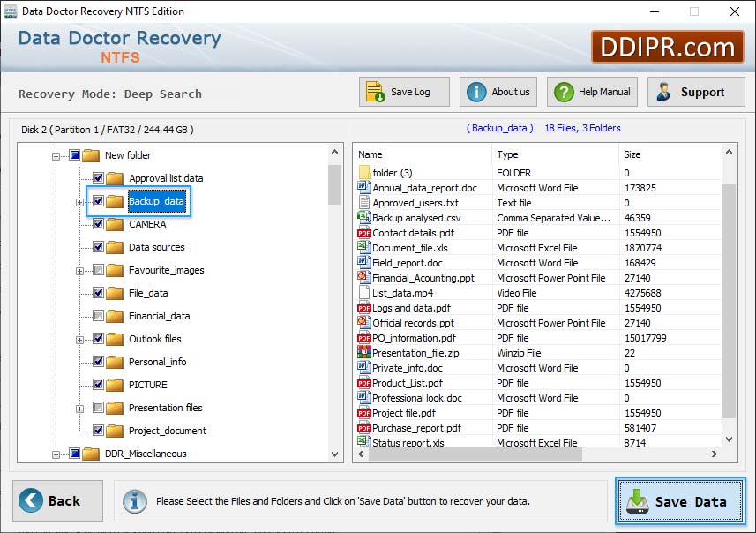Uncheck the Project_document checkbox
Screen dimensions: 756x533
coord(98,431)
